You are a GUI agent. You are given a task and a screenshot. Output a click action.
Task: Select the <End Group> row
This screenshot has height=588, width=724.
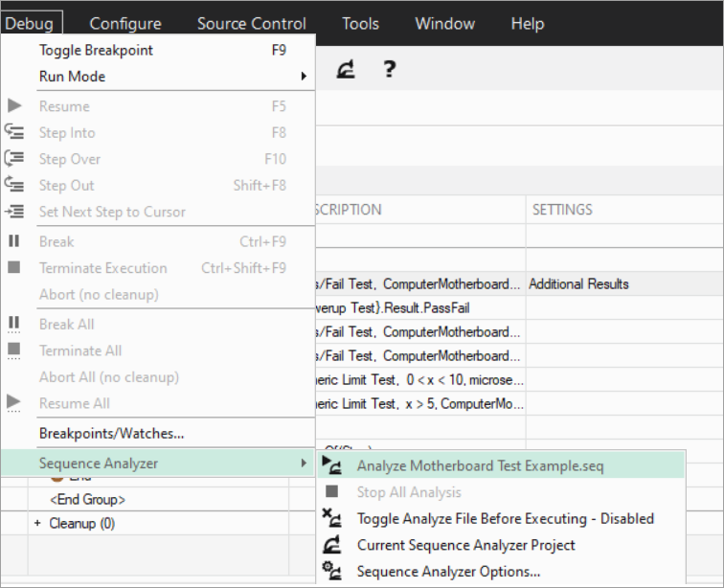click(x=88, y=499)
